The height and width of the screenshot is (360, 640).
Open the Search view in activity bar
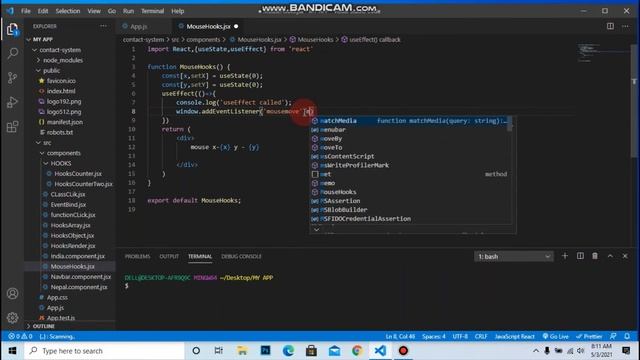coord(13,53)
